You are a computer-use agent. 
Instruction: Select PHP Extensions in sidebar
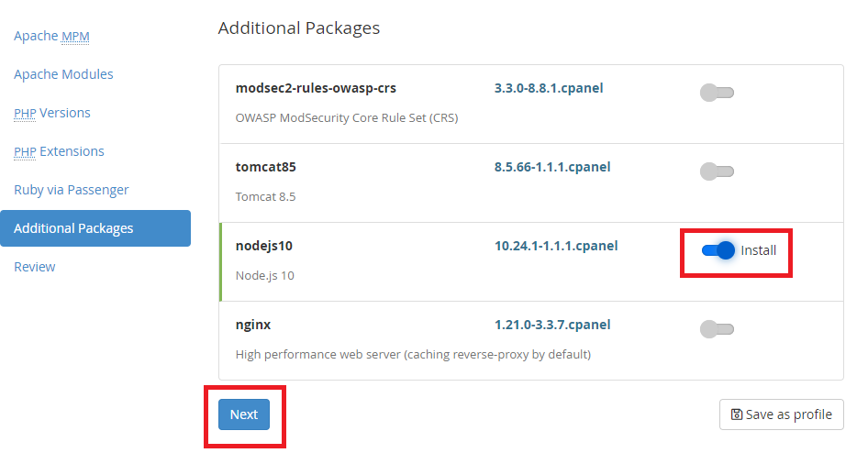[x=60, y=151]
